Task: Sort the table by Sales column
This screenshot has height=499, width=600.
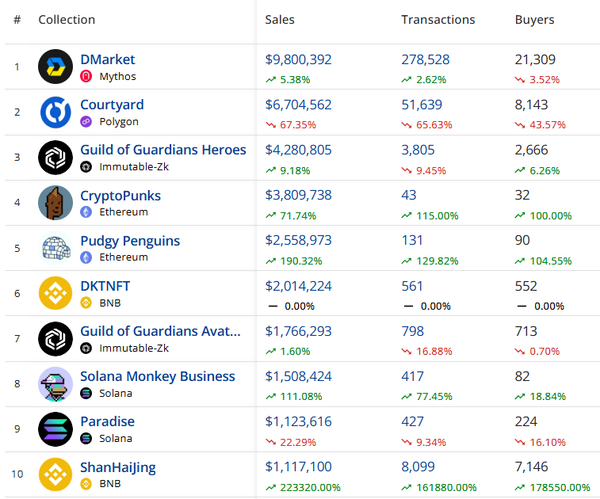Action: (x=280, y=20)
